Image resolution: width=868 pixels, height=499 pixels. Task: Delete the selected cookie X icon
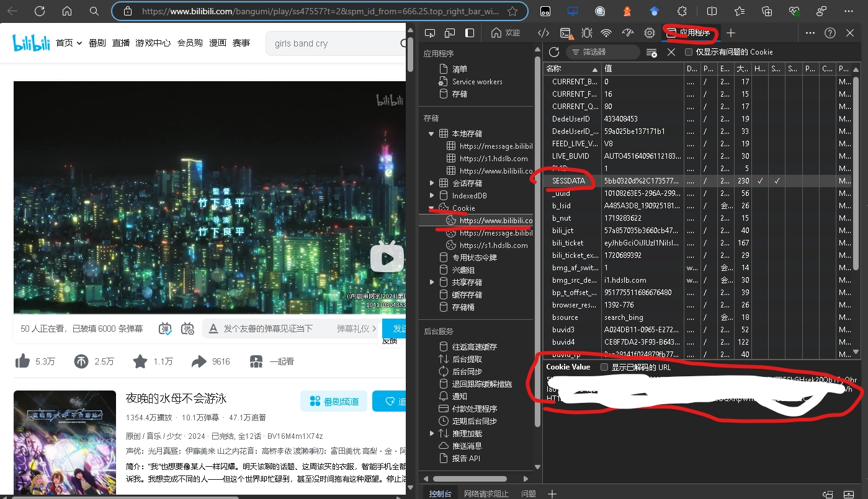tap(671, 52)
